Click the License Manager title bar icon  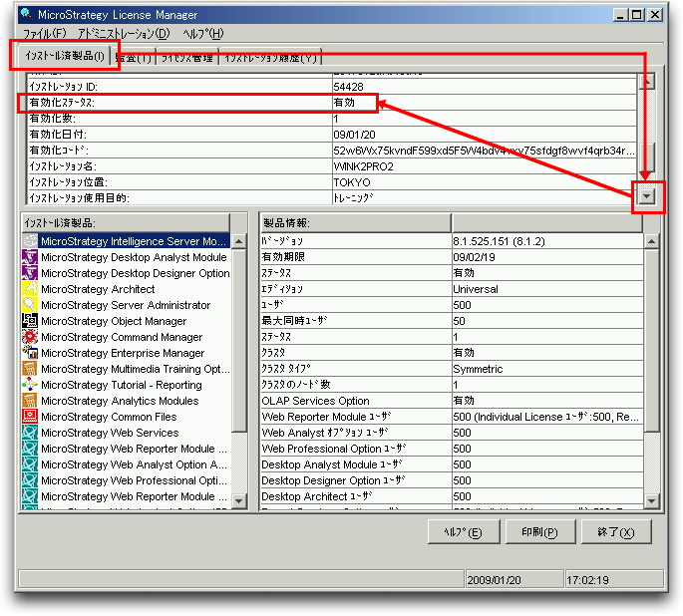(x=27, y=14)
